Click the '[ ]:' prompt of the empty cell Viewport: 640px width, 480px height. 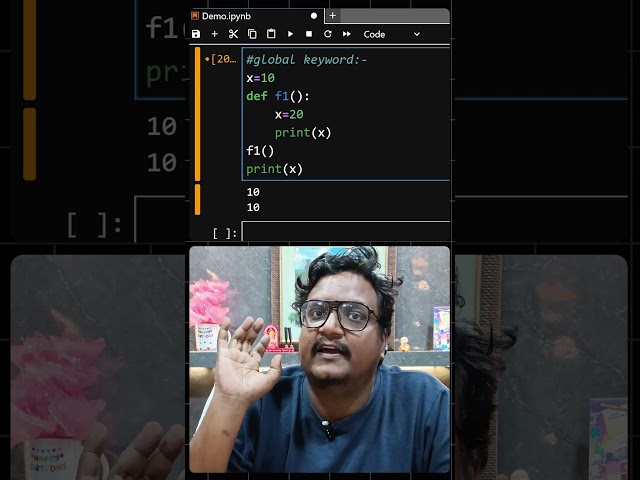(224, 233)
